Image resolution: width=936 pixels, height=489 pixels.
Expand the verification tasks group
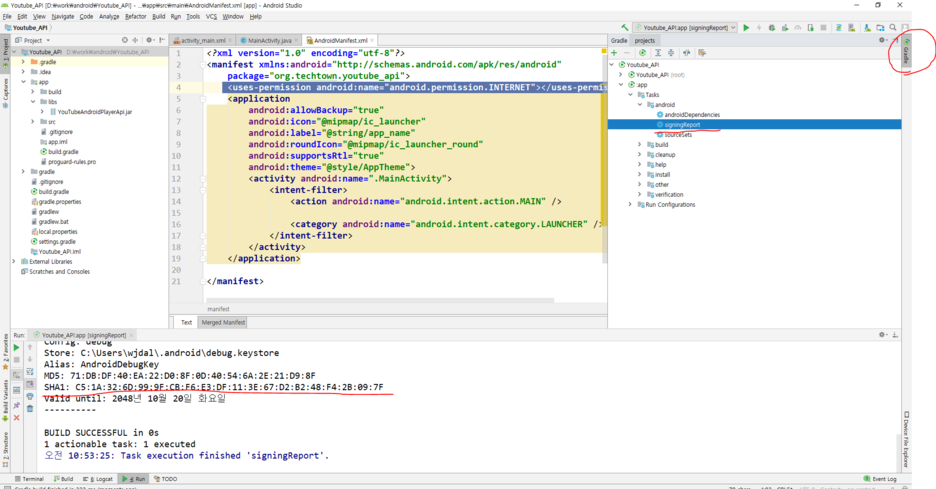(x=640, y=195)
